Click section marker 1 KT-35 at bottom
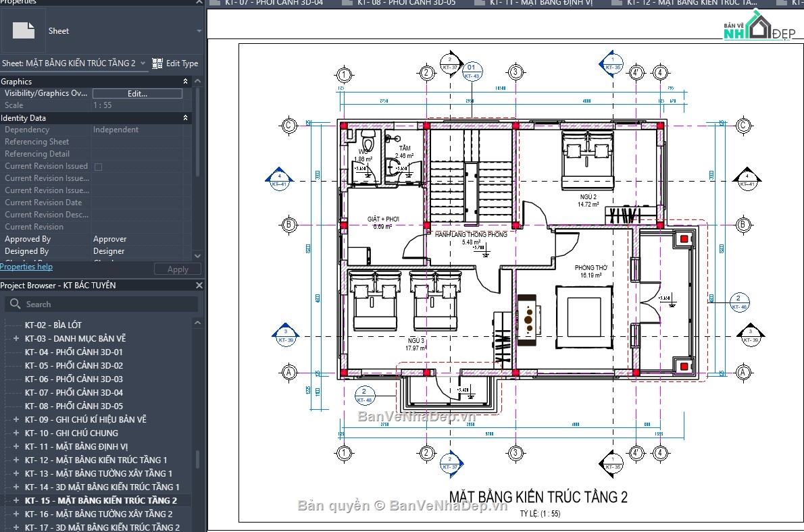Image resolution: width=804 pixels, height=532 pixels. pyautogui.click(x=611, y=464)
